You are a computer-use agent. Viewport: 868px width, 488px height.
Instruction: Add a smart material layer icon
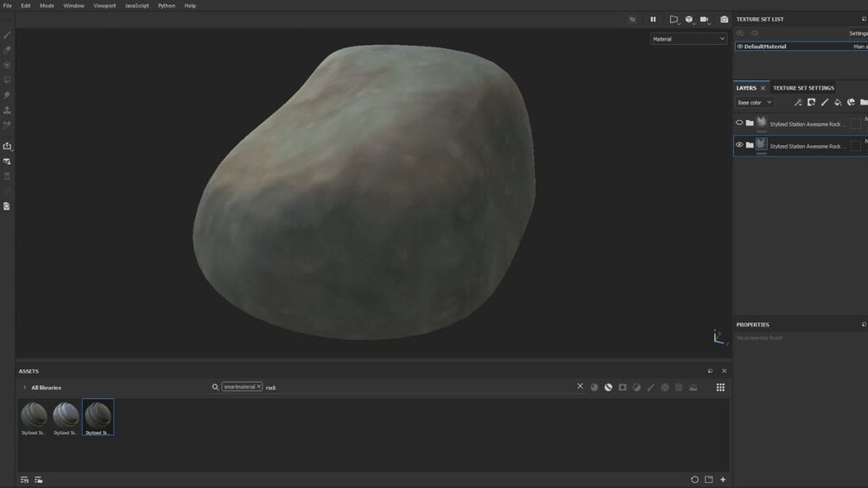(x=851, y=103)
